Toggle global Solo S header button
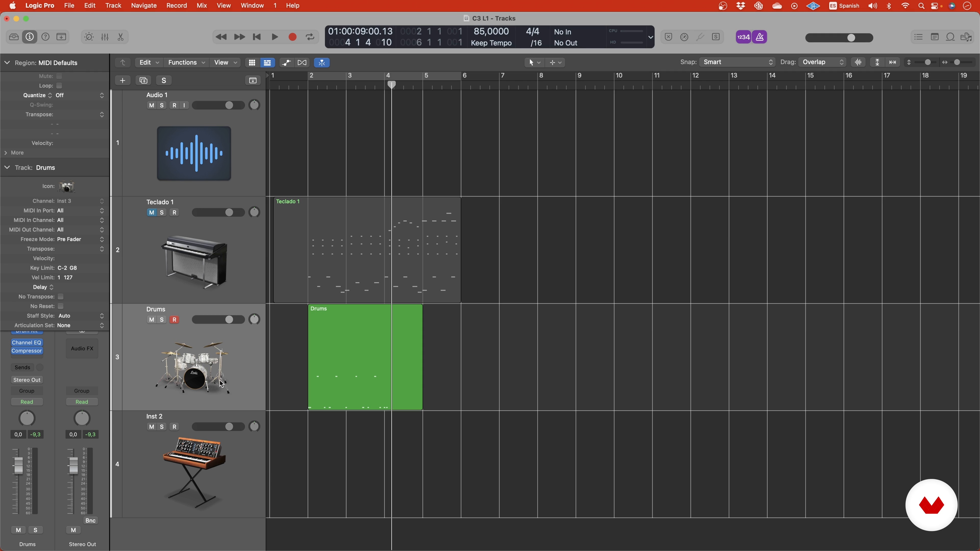This screenshot has width=980, height=551. coord(164,80)
